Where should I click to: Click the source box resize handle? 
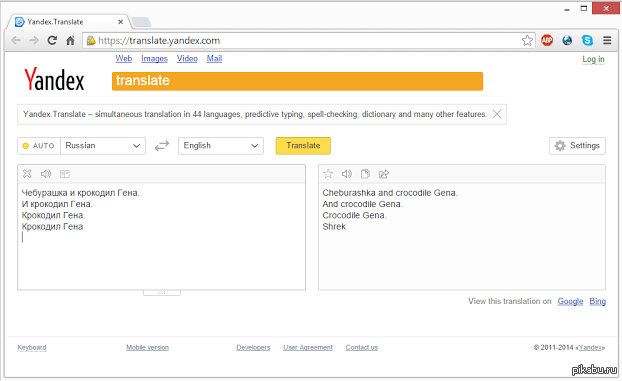pos(162,292)
